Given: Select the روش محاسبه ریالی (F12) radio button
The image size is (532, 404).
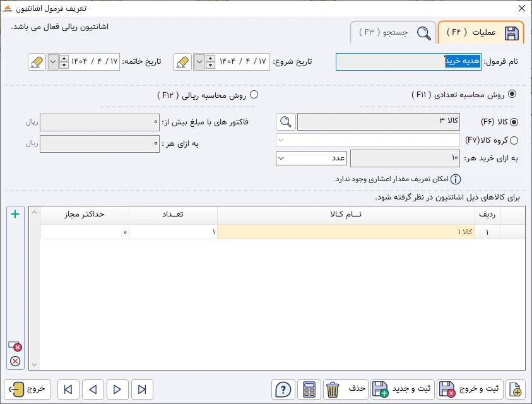Looking at the screenshot, I should click(255, 95).
